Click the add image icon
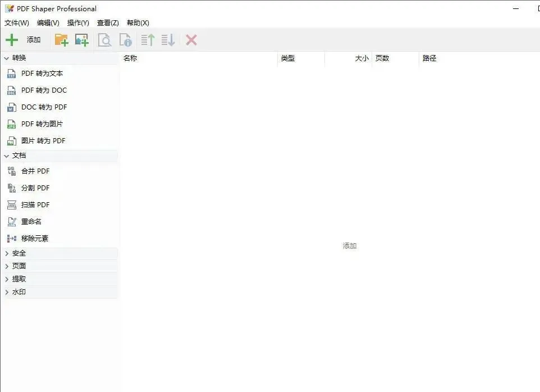Screen dimensions: 540x392 [x=82, y=40]
